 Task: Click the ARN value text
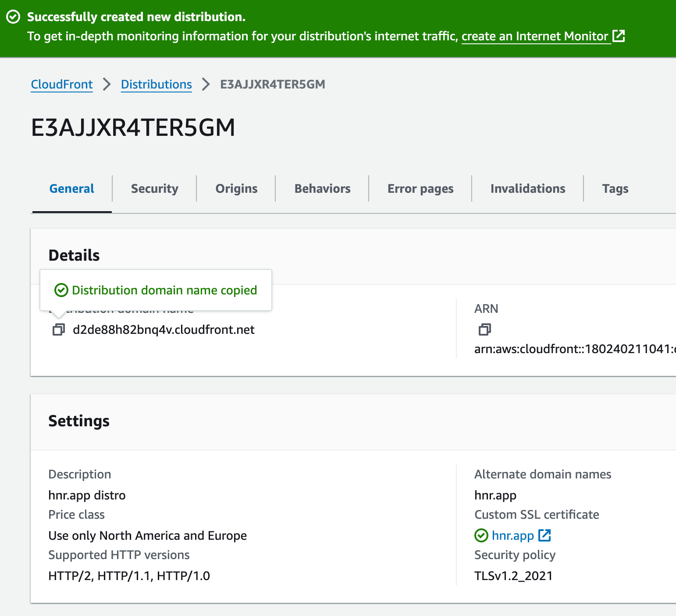pyautogui.click(x=575, y=349)
